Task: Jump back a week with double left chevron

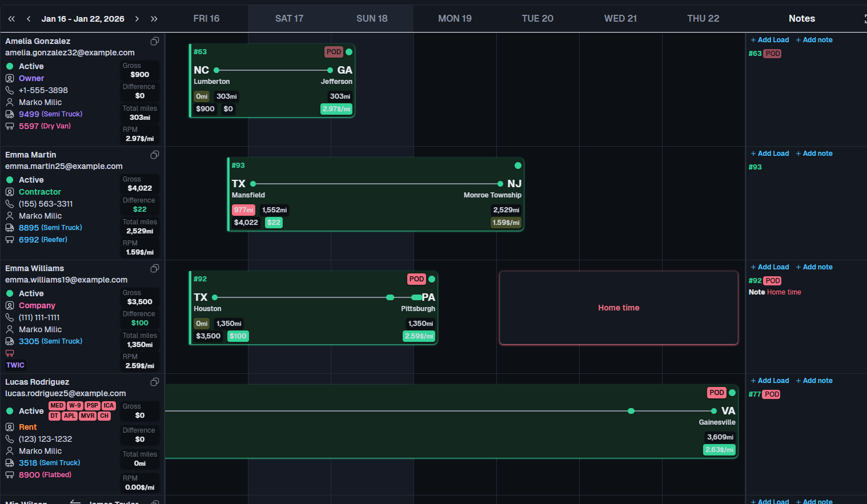Action: (11, 19)
